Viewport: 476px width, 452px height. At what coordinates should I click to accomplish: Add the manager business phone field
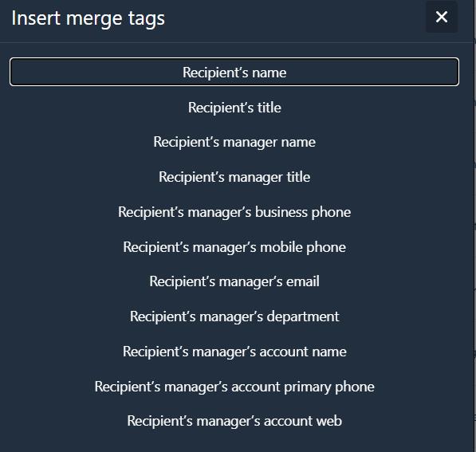tap(234, 212)
